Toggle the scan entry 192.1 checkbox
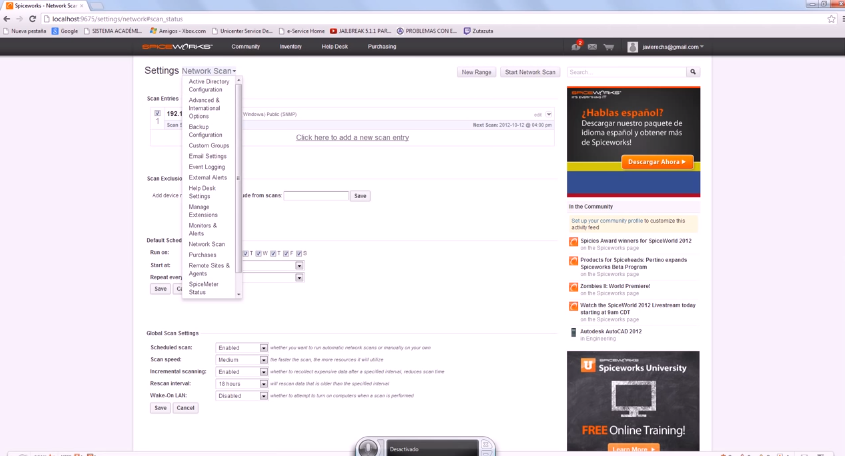The height and width of the screenshot is (456, 845). coord(157,113)
